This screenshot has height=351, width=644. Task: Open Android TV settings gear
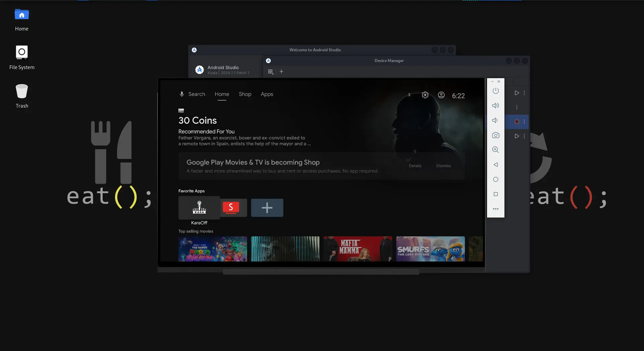pyautogui.click(x=425, y=95)
